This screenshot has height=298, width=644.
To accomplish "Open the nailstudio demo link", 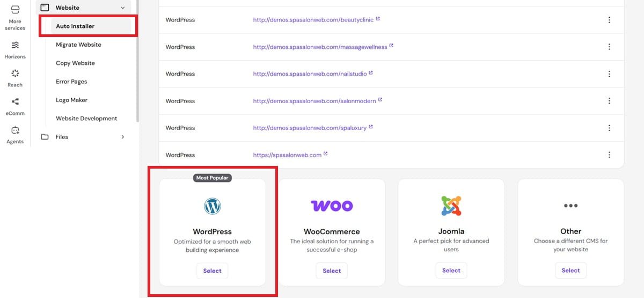I will click(310, 74).
